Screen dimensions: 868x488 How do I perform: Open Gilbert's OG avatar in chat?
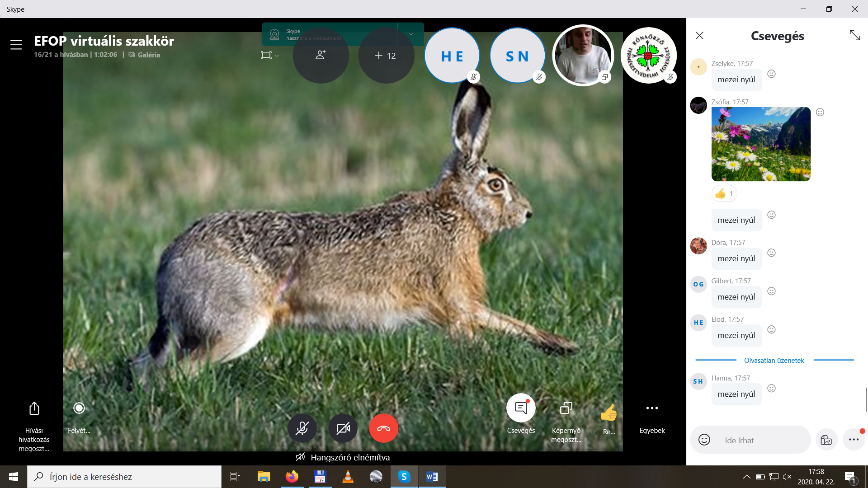pyautogui.click(x=698, y=284)
